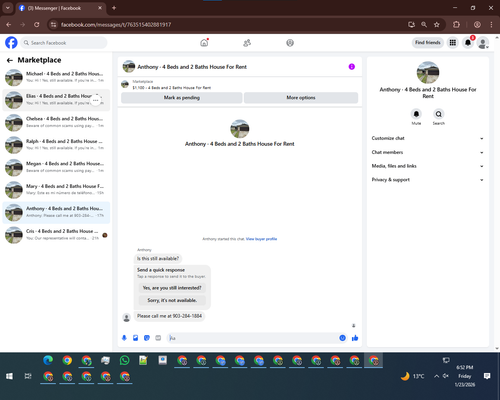Click Anthony's listing thumbnail in the header
500x400 pixels.
click(x=129, y=67)
